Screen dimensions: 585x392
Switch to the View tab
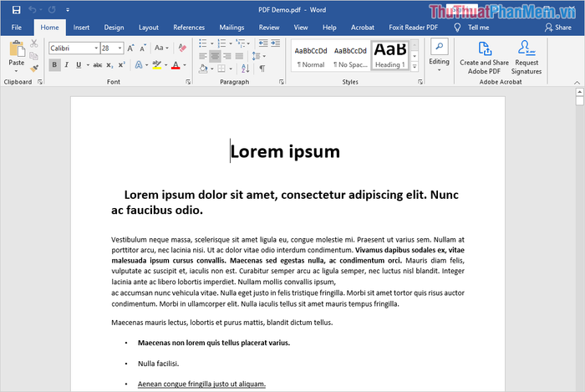click(301, 28)
